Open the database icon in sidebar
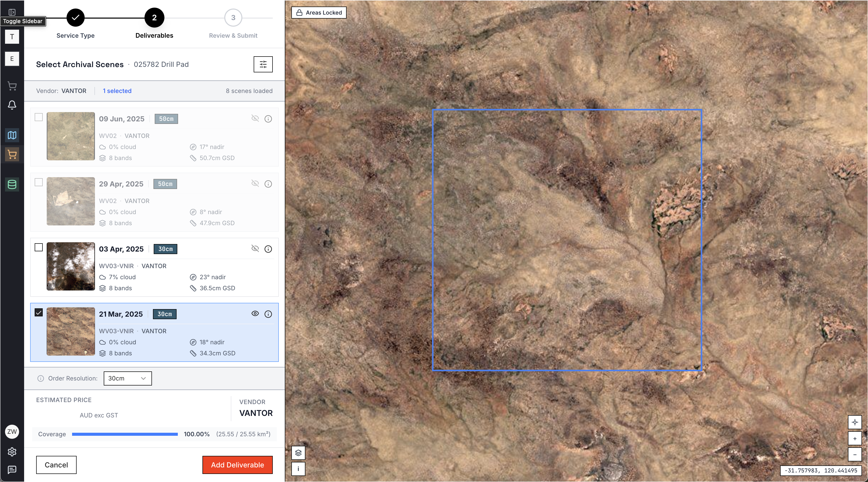 click(x=12, y=184)
